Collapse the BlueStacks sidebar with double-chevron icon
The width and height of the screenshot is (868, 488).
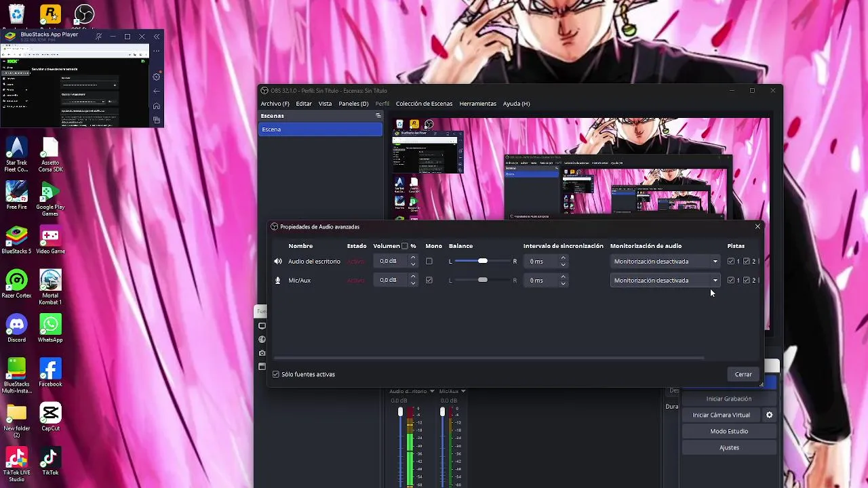(x=157, y=37)
